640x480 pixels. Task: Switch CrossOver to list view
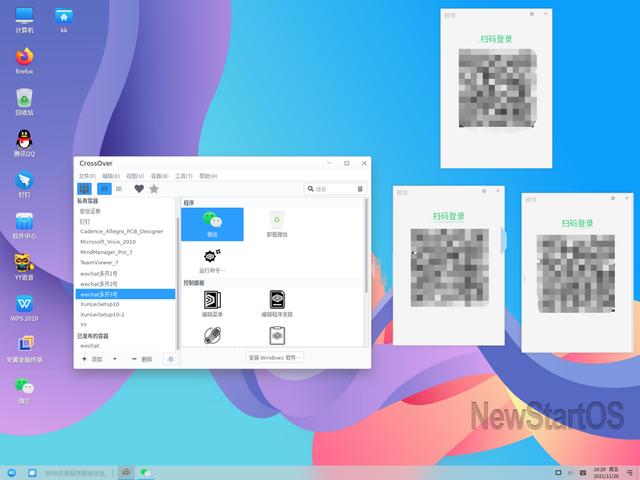coord(119,189)
